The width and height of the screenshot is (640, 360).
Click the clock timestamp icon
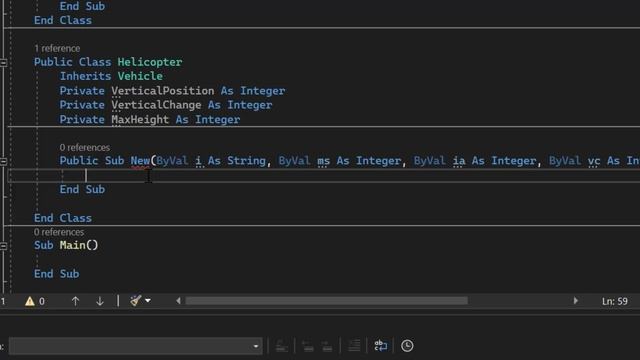click(407, 346)
